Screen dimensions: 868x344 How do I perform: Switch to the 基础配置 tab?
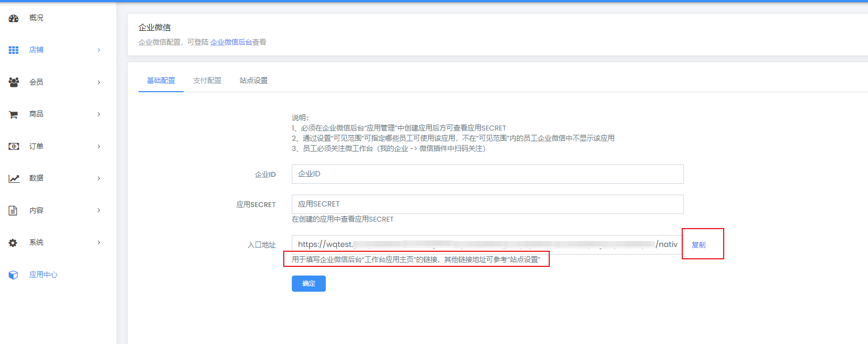click(161, 80)
